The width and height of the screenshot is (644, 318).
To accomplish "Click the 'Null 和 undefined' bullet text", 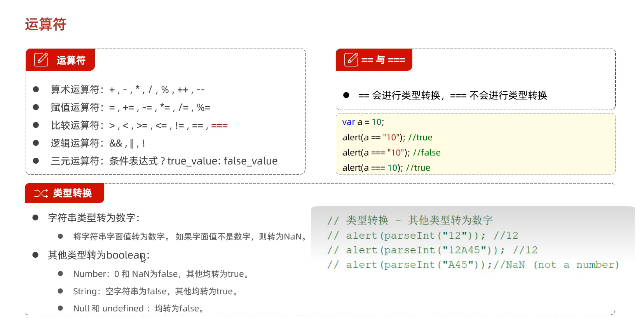I will (138, 308).
